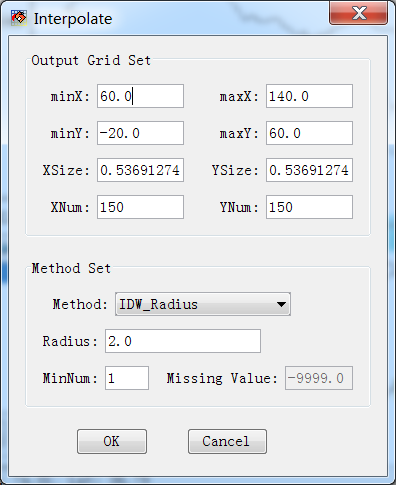
Task: Click the Interpolate dialog app icon
Action: click(x=18, y=17)
